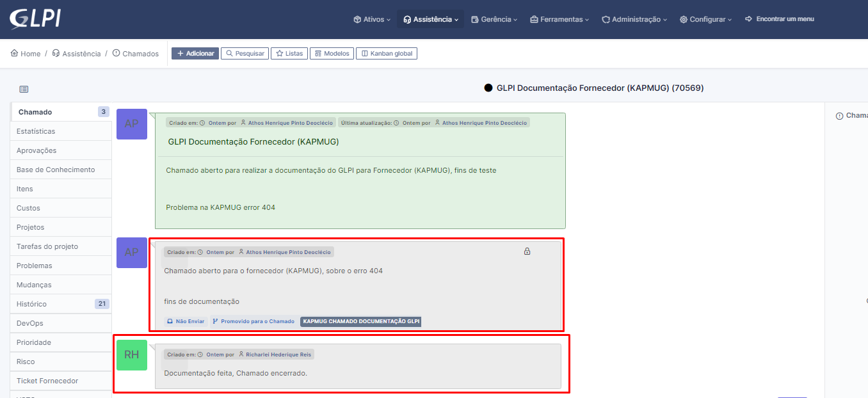Open the Listas button
Viewport: 868px width, 398px height.
coord(289,54)
